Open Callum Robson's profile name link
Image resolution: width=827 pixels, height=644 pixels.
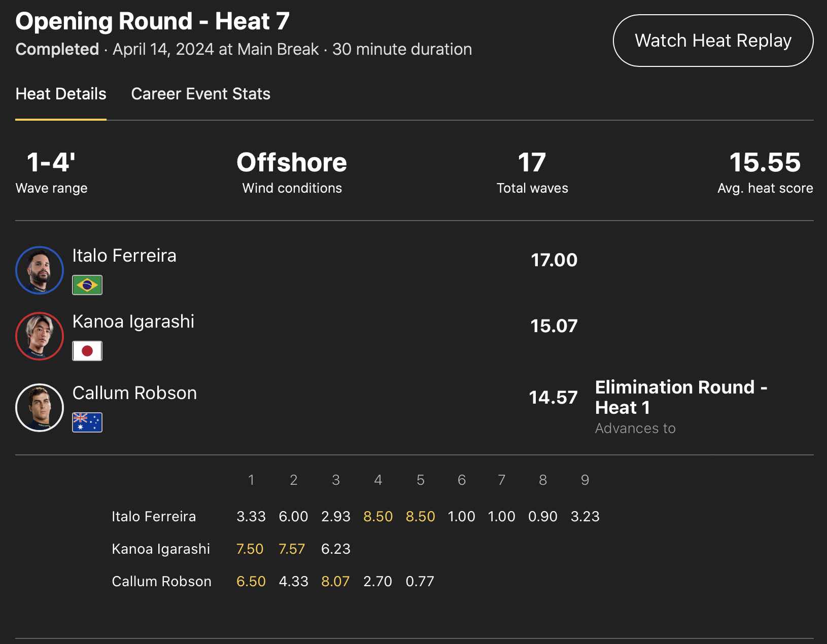tap(134, 393)
